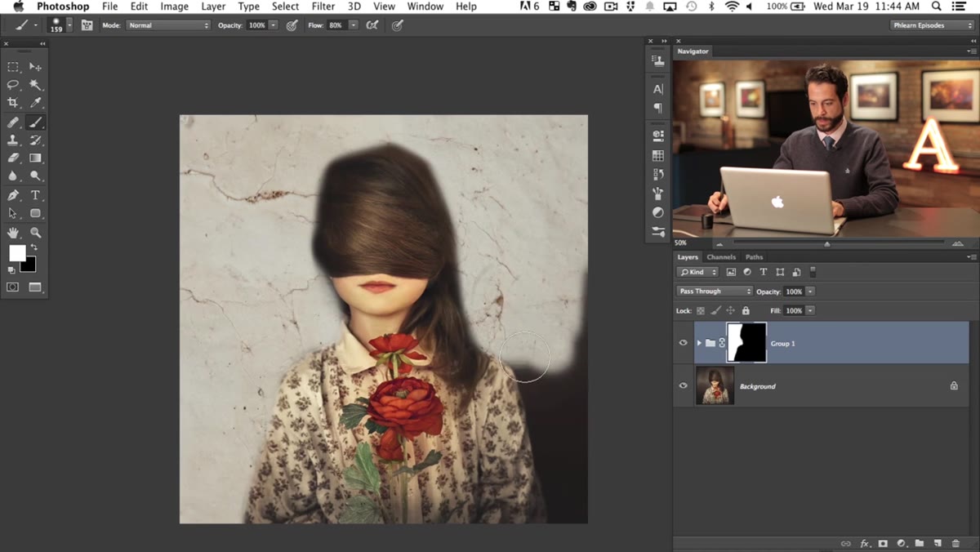
Task: Select the Healing Brush tool
Action: point(13,122)
